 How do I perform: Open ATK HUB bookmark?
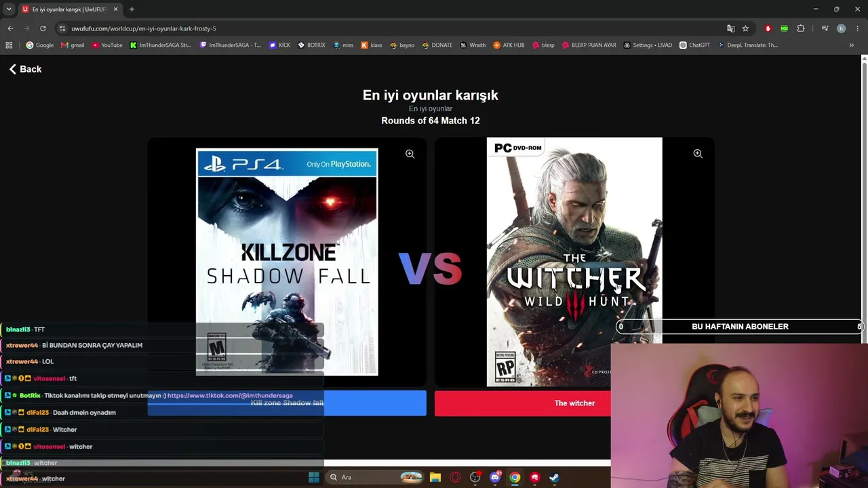coord(509,45)
